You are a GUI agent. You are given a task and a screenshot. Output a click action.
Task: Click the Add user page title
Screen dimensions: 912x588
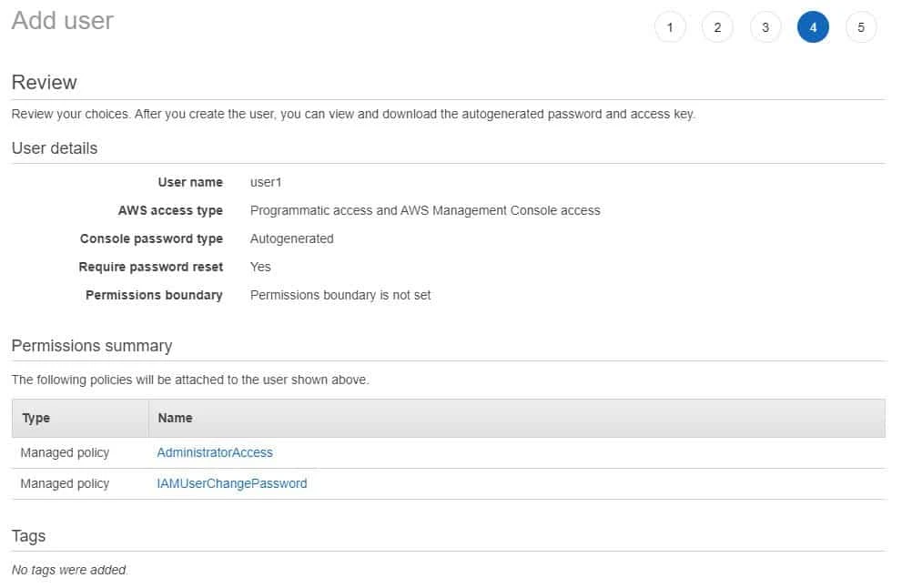[61, 20]
